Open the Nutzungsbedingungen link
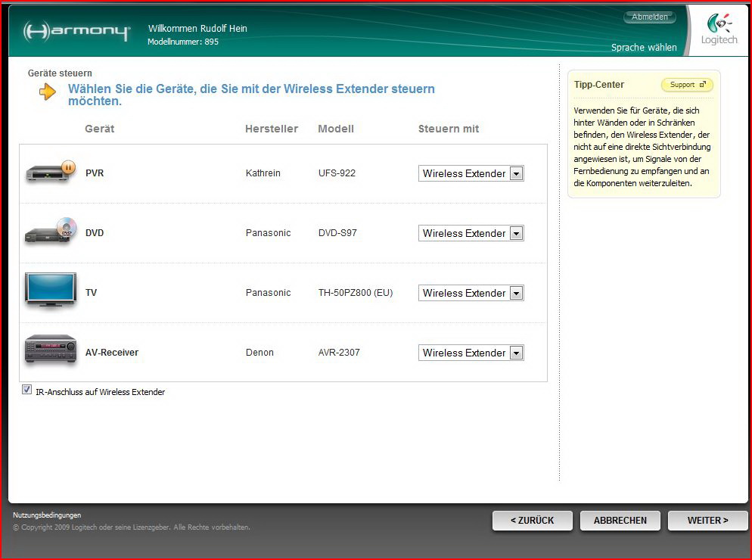Image resolution: width=752 pixels, height=560 pixels. tap(47, 515)
